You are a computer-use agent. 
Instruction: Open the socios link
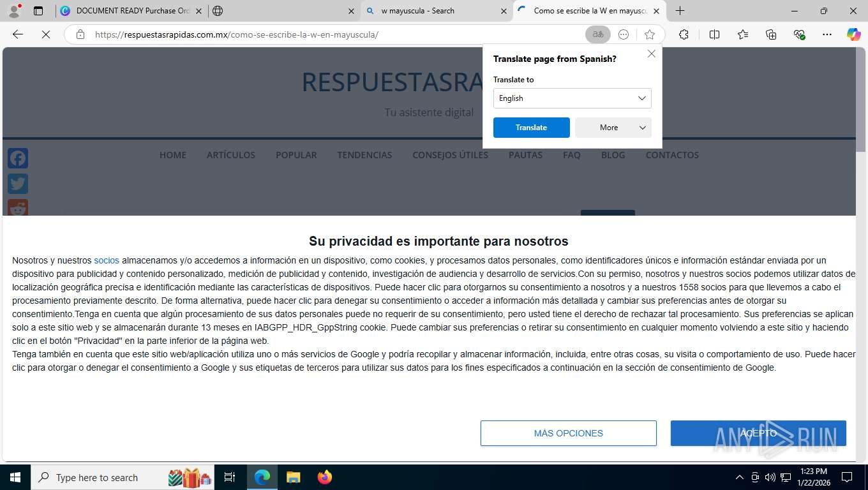click(x=107, y=260)
